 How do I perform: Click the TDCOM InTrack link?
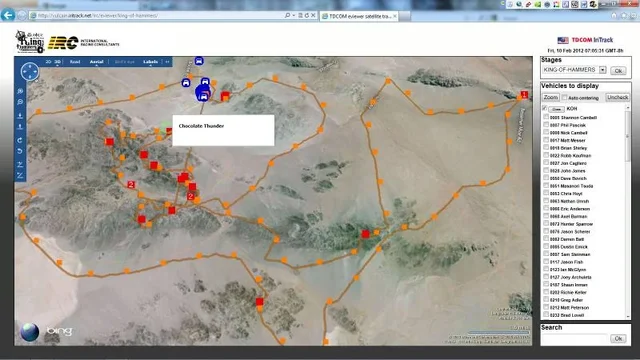[x=592, y=40]
